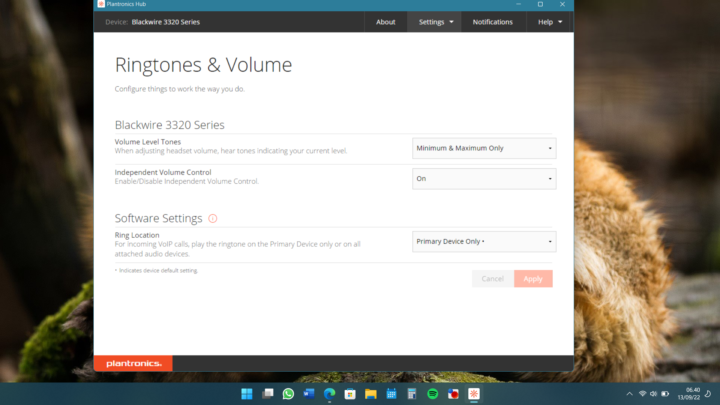Image resolution: width=720 pixels, height=405 pixels.
Task: Expand the Independent Volume Control dropdown
Action: (x=484, y=179)
